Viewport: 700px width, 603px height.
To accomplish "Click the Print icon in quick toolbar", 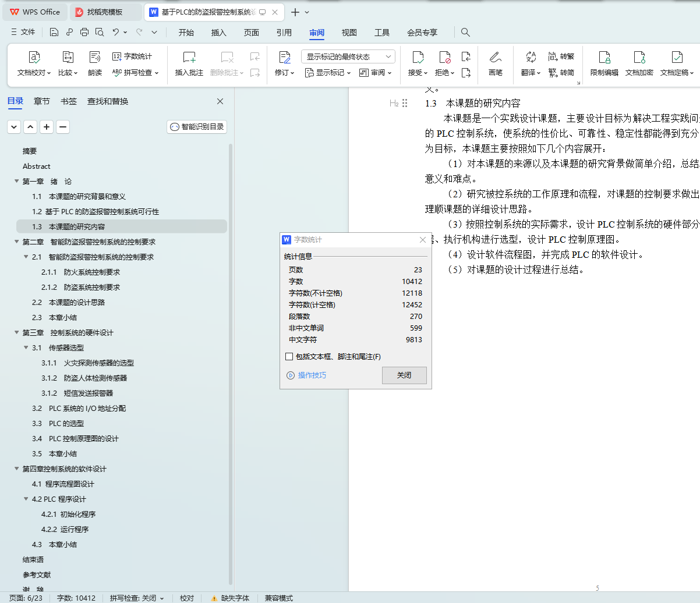I will click(x=84, y=32).
